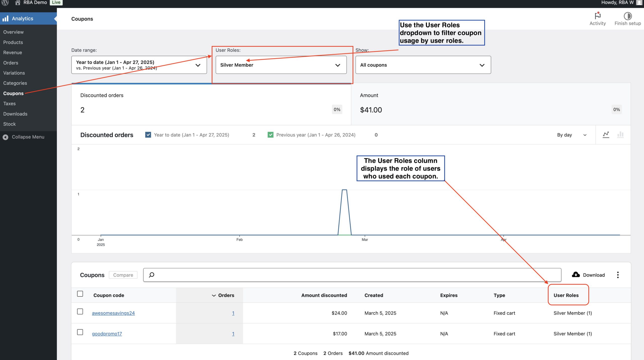The width and height of the screenshot is (644, 360).
Task: Expand the User Roles Silver Member dropdown
Action: pos(281,65)
